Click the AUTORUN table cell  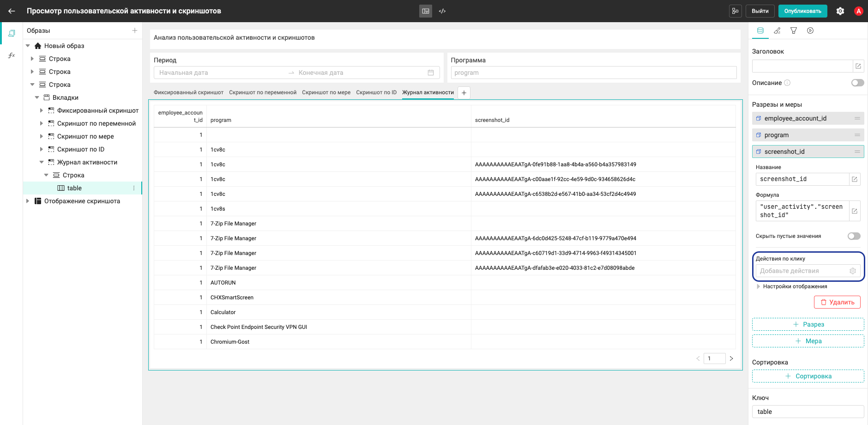click(x=338, y=283)
